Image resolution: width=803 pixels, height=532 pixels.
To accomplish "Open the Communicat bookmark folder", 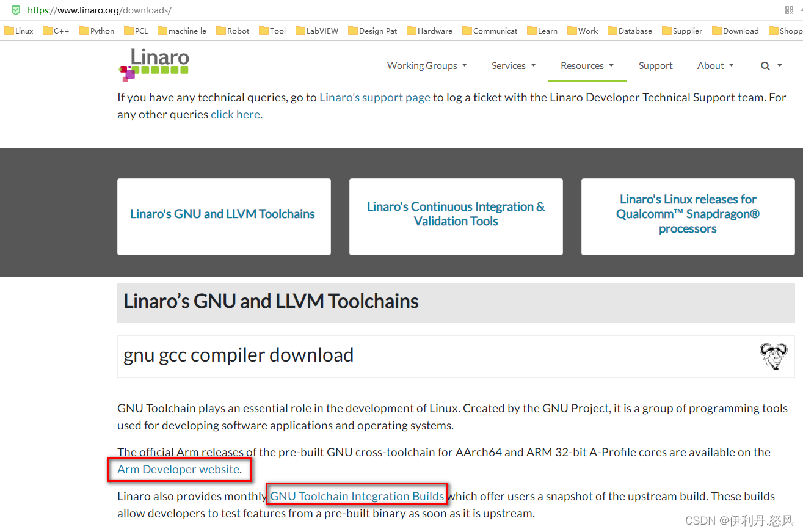I will (x=490, y=31).
